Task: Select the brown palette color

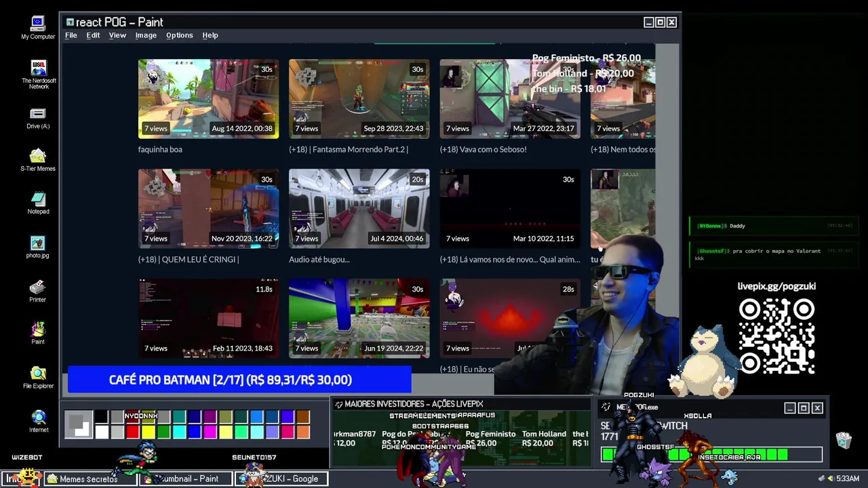Action: click(x=303, y=417)
